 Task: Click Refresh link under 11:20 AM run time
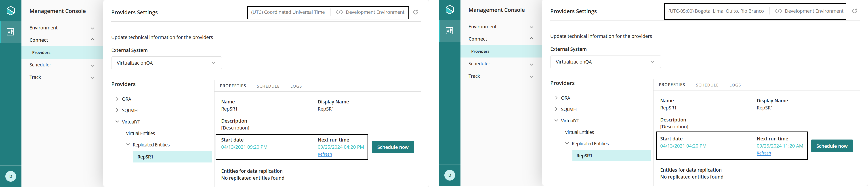coord(764,153)
